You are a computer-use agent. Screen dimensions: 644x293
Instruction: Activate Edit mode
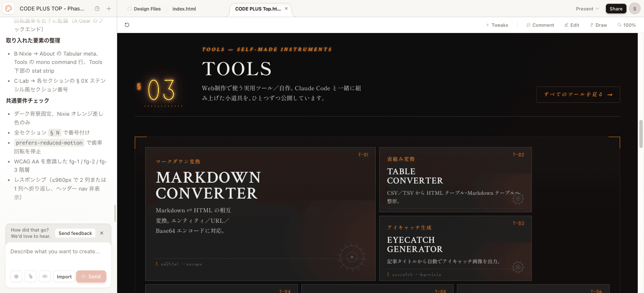point(572,25)
